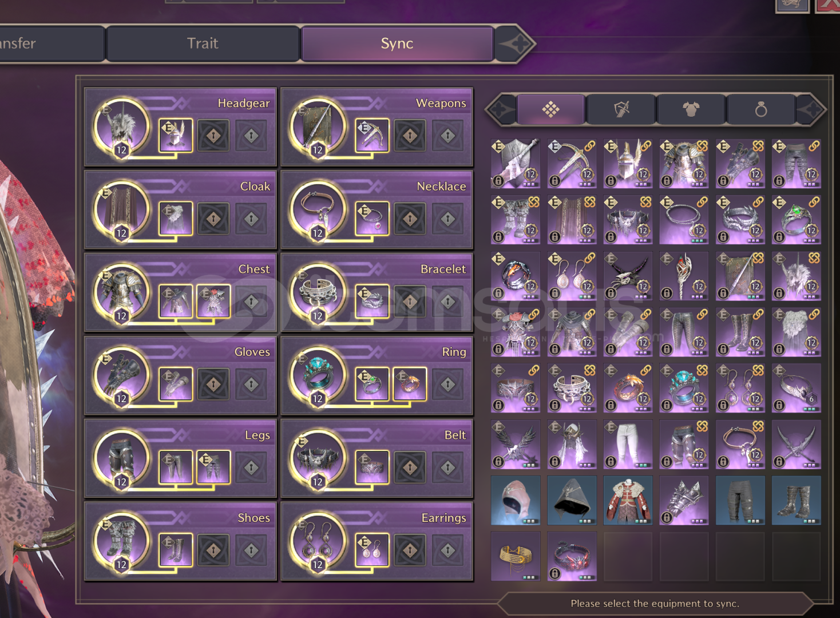Click the main Weapons spellbook slot
840x618 pixels.
click(318, 127)
